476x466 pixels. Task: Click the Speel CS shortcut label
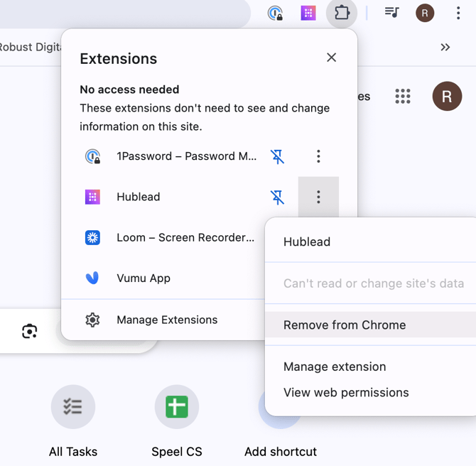177,452
